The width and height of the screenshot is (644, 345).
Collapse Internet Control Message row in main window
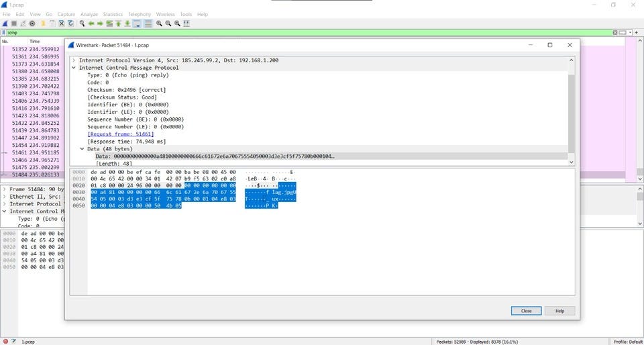[5, 211]
